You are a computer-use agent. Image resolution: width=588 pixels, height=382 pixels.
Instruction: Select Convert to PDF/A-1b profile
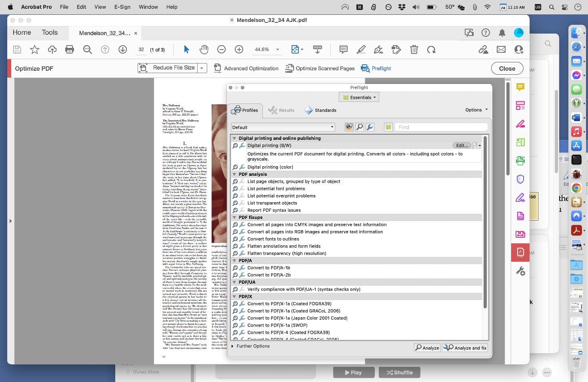[269, 268]
